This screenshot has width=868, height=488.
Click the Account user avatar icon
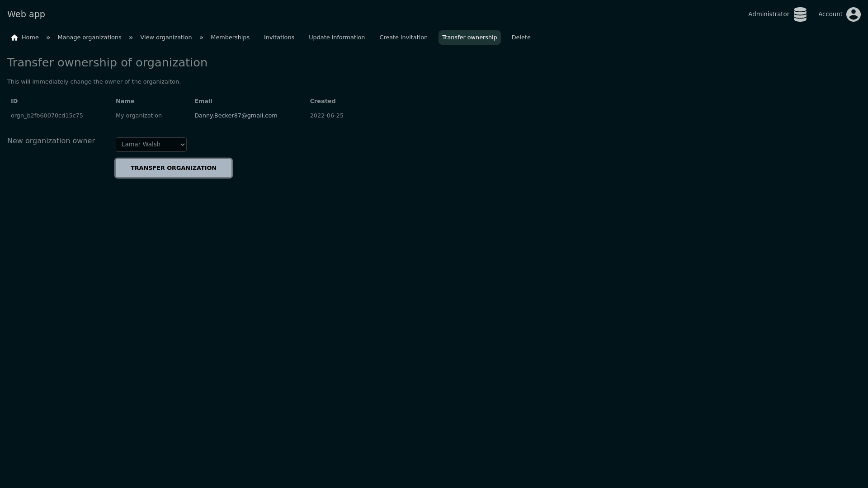click(853, 14)
